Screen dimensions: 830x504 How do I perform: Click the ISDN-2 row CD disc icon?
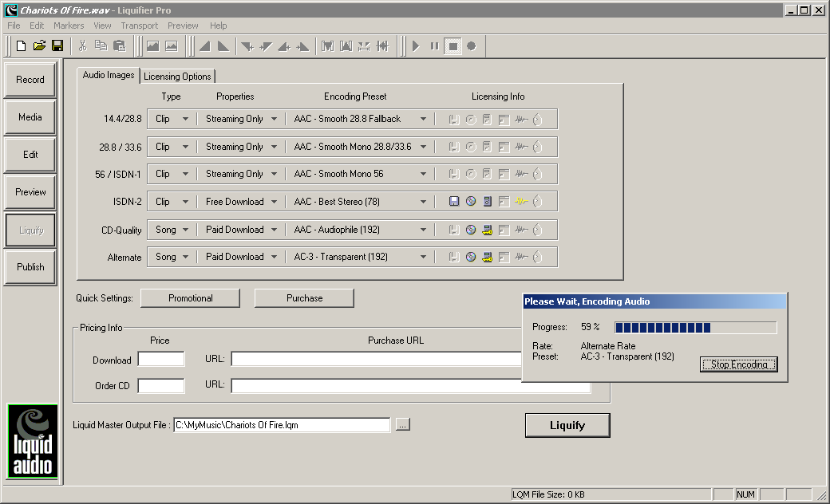point(471,202)
